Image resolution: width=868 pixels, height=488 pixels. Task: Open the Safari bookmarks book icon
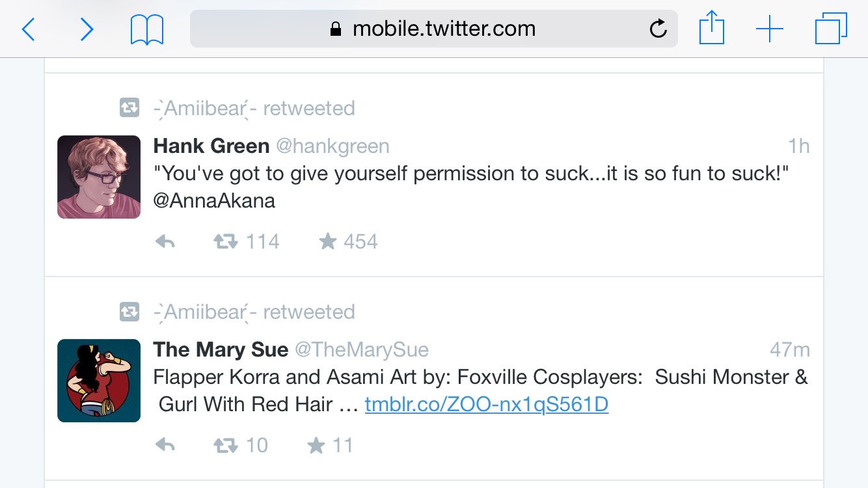pyautogui.click(x=147, y=30)
